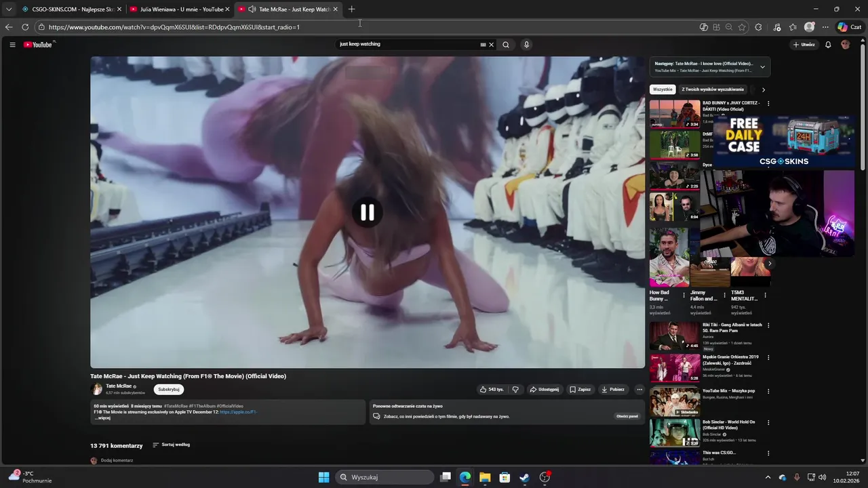This screenshot has width=868, height=488.
Task: Open Steam from taskbar
Action: click(524, 477)
